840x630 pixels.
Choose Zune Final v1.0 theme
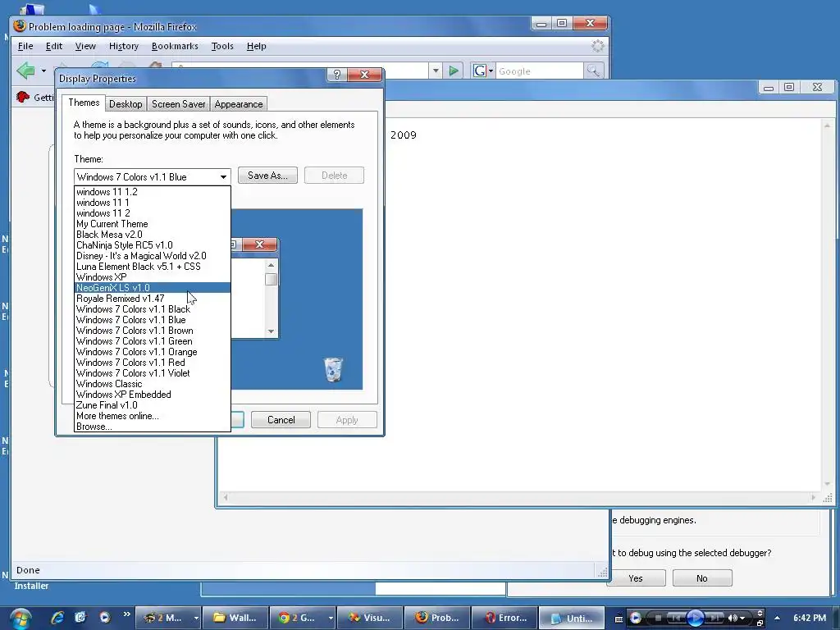pos(152,405)
